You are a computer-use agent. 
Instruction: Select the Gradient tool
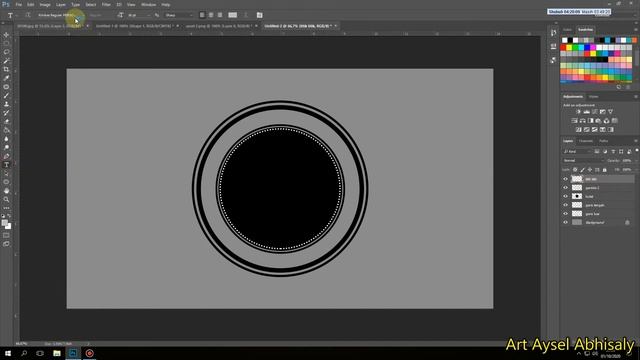[x=6, y=130]
